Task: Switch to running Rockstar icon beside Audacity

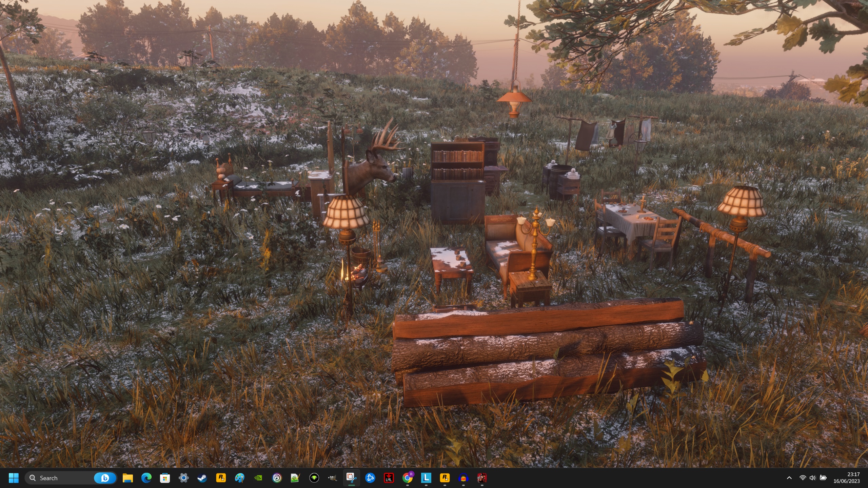Action: (445, 478)
